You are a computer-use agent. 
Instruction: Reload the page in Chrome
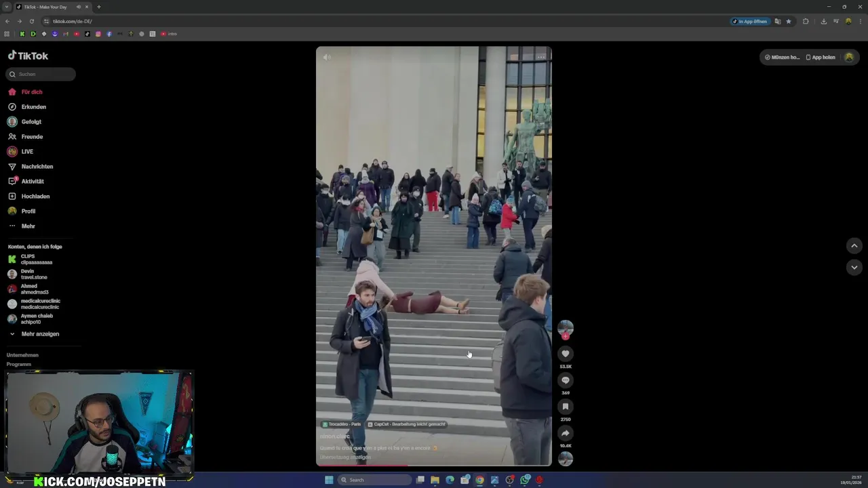tap(31, 21)
